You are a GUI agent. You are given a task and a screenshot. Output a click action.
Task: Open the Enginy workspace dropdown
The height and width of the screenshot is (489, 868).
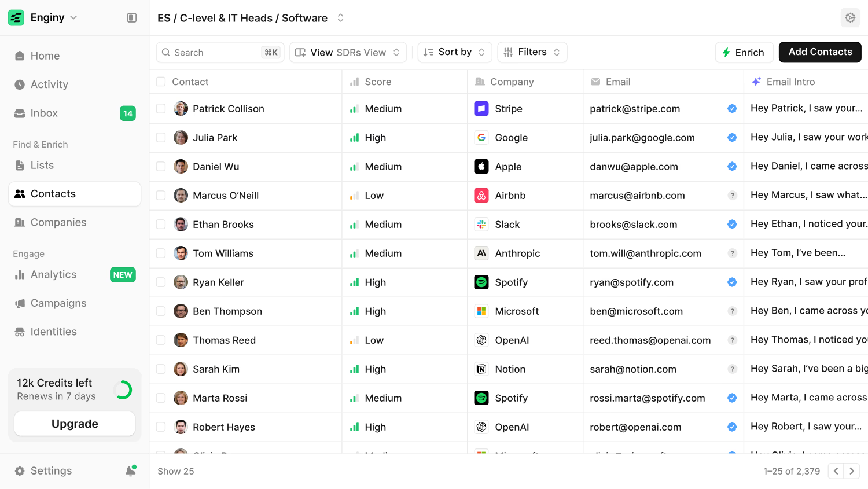pyautogui.click(x=73, y=18)
